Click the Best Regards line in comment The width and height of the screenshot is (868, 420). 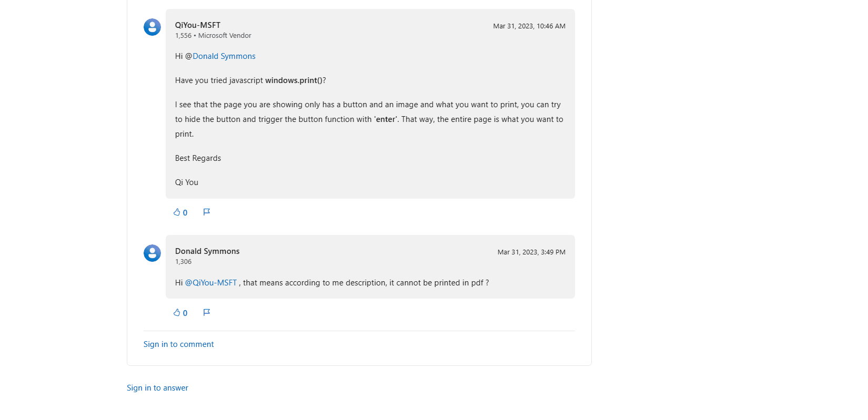198,158
